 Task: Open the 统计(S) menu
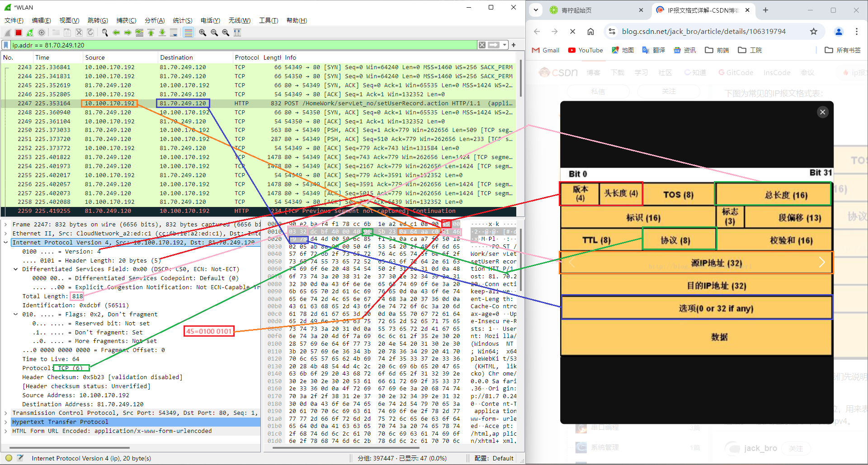tap(183, 20)
